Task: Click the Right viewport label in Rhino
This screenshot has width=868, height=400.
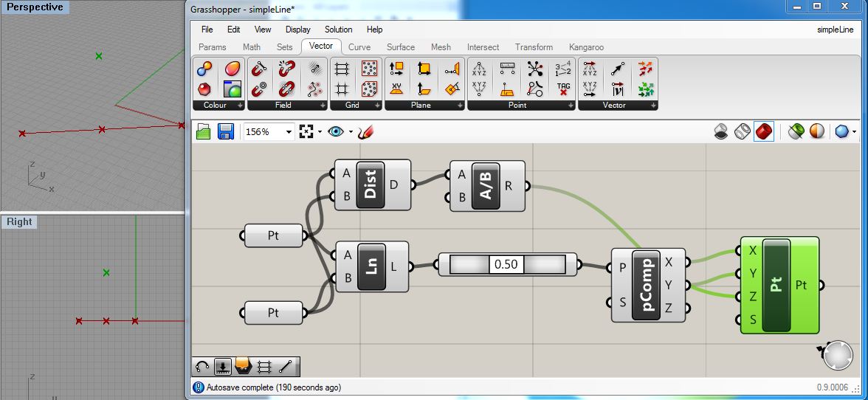Action: tap(19, 222)
